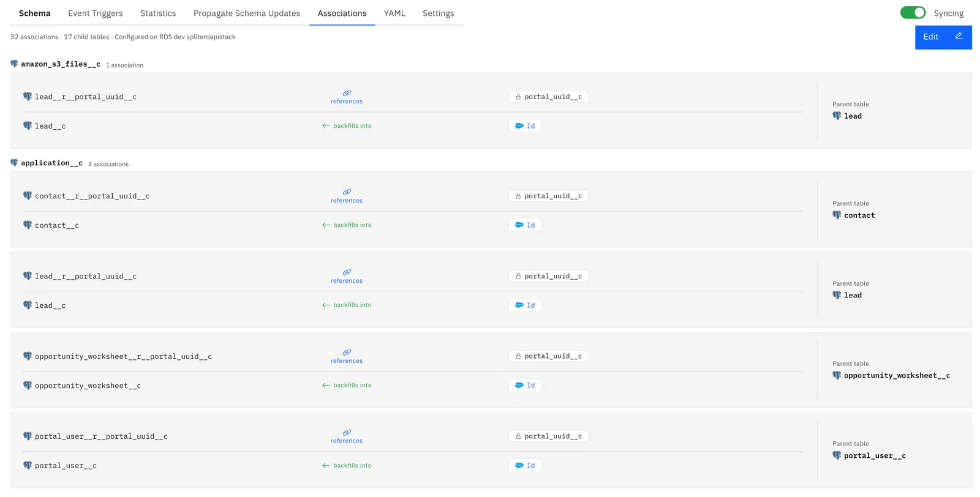Open the Statistics tab
980x497 pixels.
pyautogui.click(x=158, y=13)
